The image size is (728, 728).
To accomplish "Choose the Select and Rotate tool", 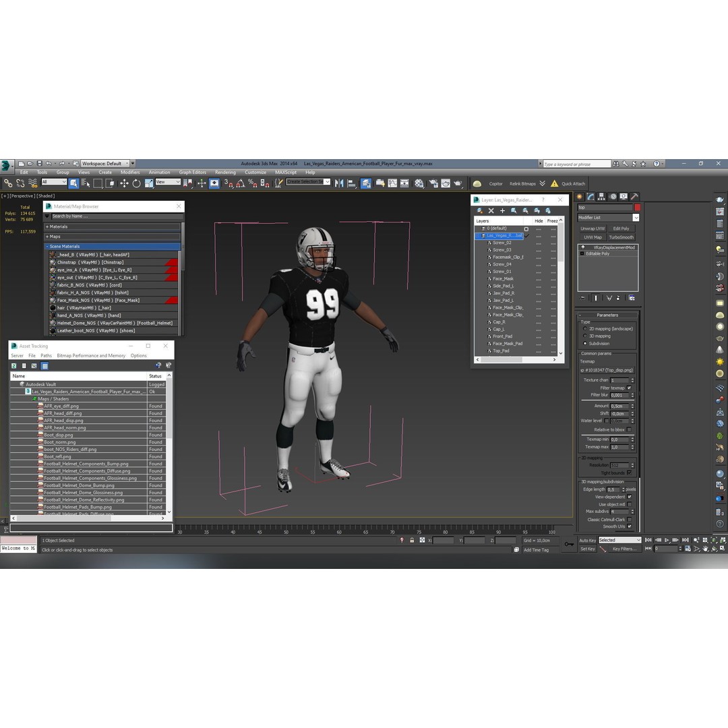I will (136, 183).
